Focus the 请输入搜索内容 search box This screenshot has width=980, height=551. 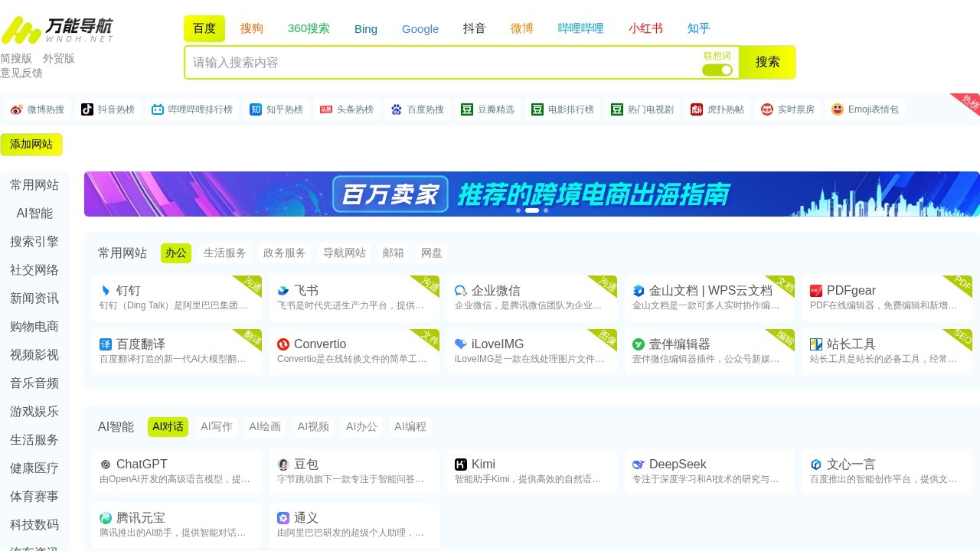point(443,63)
